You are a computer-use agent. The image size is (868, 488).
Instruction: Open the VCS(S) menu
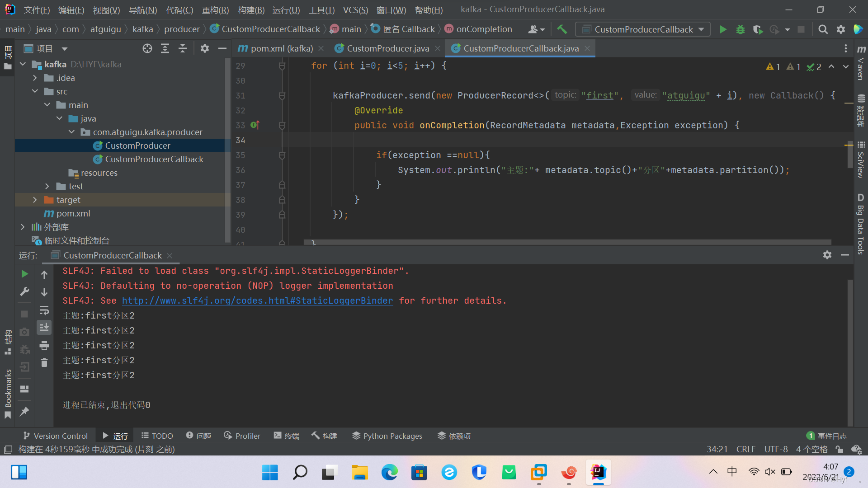[x=355, y=10]
